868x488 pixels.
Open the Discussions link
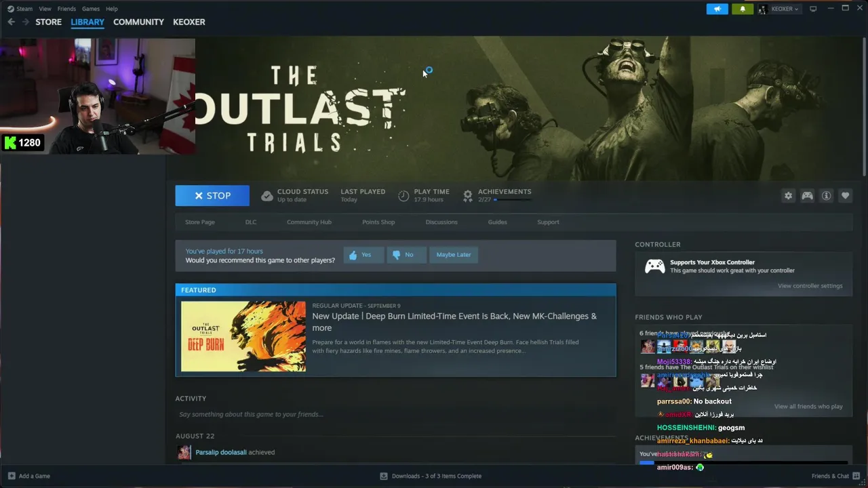[x=441, y=222]
